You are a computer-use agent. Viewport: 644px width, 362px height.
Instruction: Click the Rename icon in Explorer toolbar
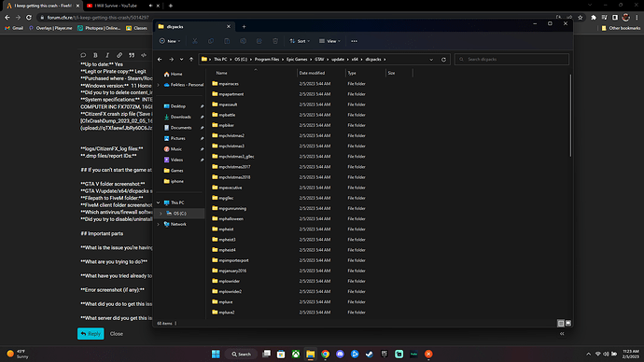tap(244, 41)
